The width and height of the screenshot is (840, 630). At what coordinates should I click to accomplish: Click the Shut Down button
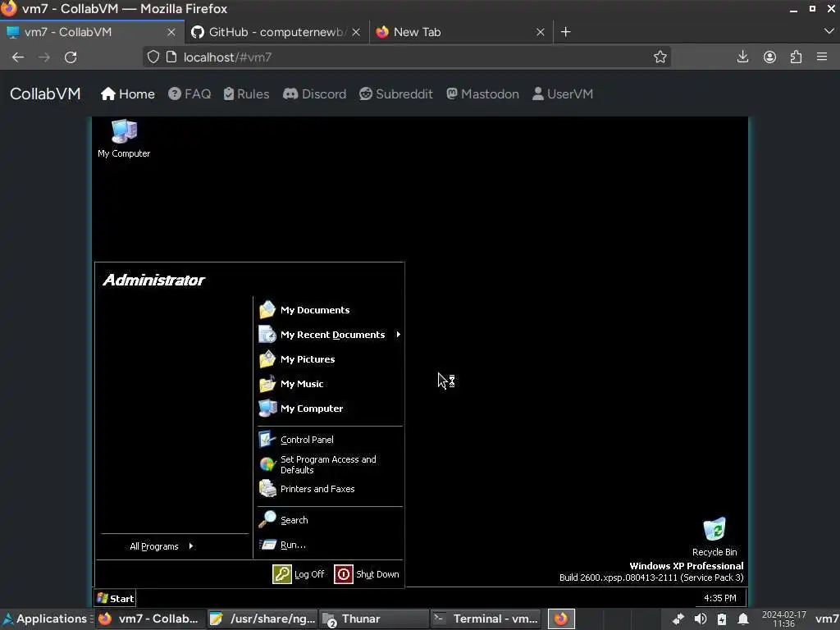[367, 574]
